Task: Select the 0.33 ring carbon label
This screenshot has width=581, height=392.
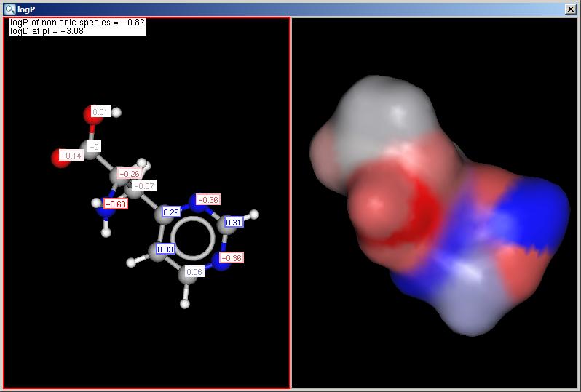Action: click(x=165, y=249)
